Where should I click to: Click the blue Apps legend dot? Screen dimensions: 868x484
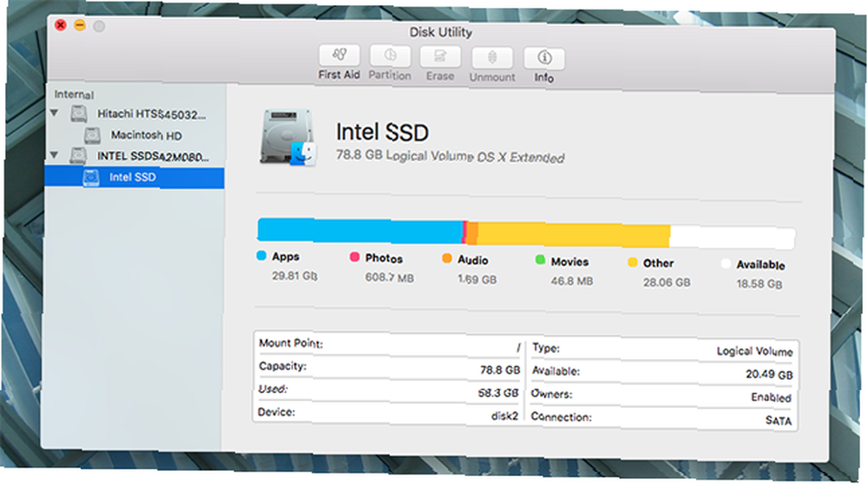[262, 256]
